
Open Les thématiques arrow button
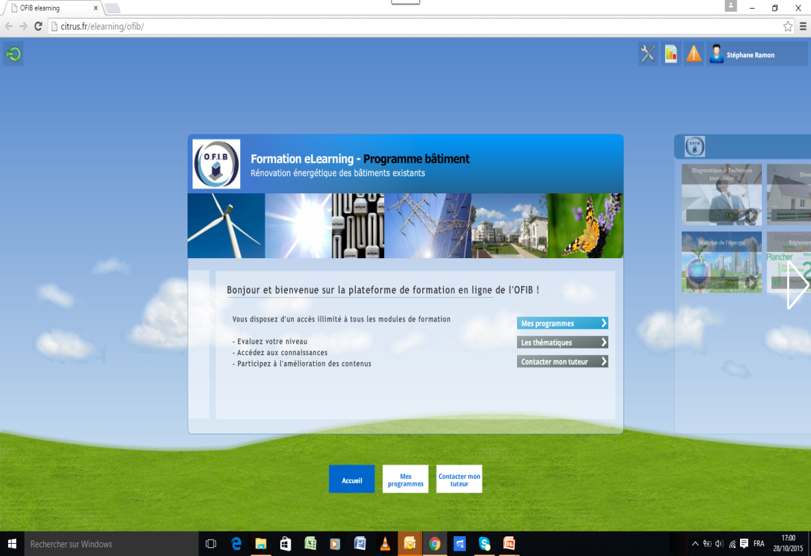562,342
